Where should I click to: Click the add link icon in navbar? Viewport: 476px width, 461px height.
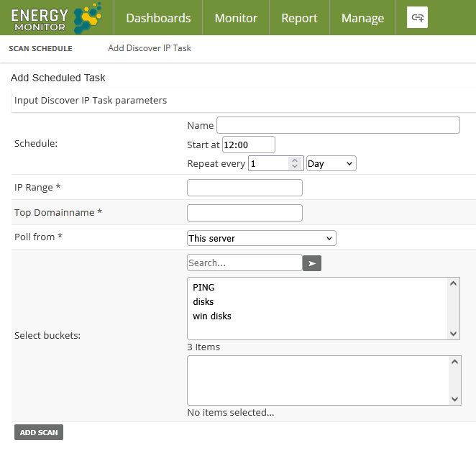(417, 18)
